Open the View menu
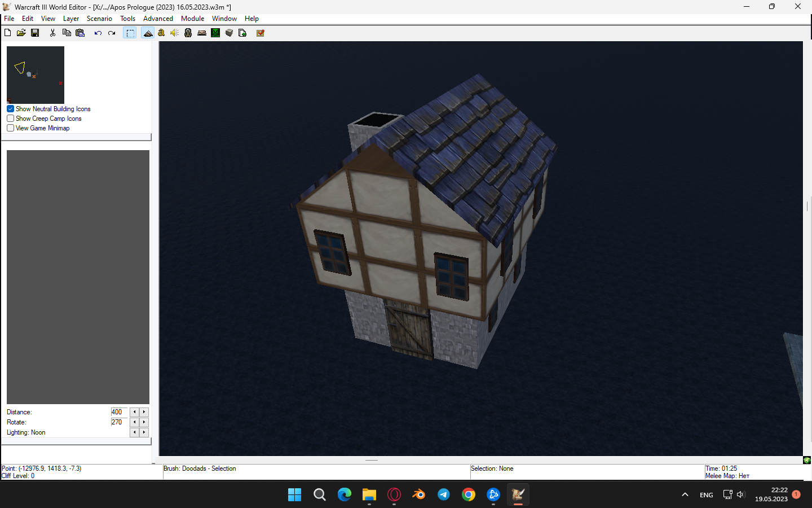Image resolution: width=812 pixels, height=508 pixels. click(x=48, y=19)
